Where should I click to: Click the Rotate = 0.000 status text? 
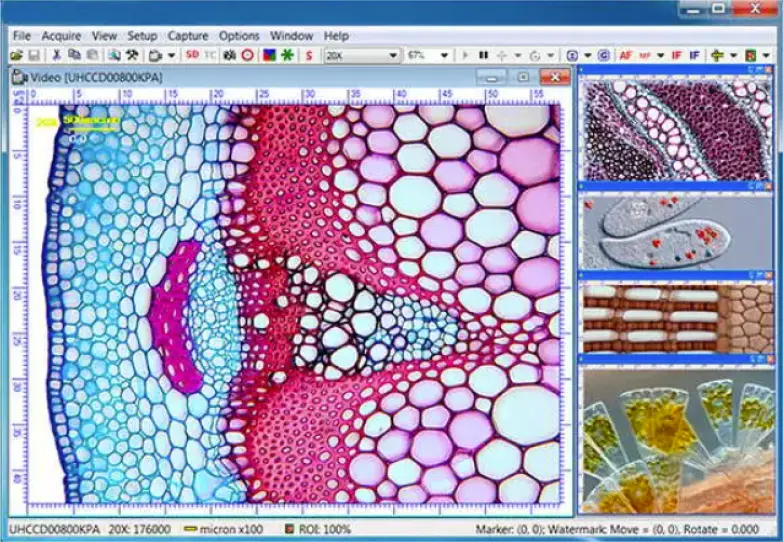[721, 529]
